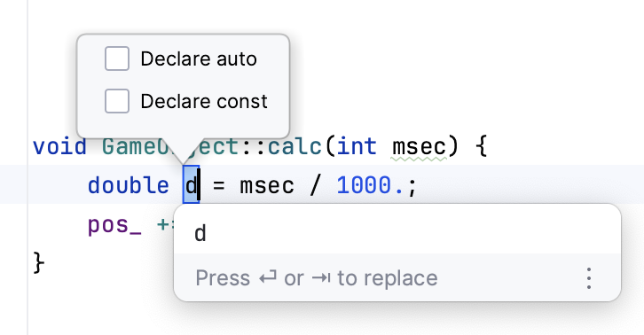Enable the Declare auto checkbox
This screenshot has width=644, height=335.
[x=117, y=58]
